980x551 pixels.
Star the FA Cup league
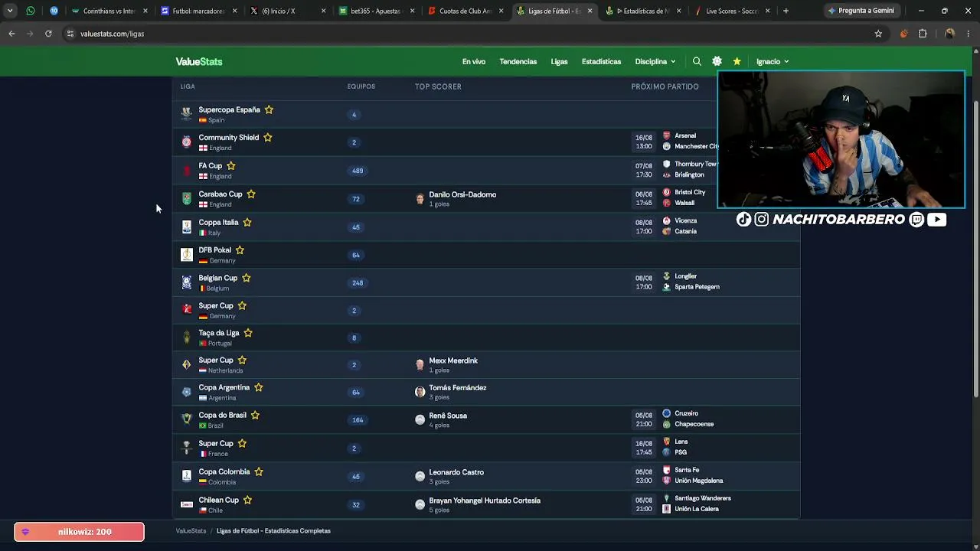[231, 165]
